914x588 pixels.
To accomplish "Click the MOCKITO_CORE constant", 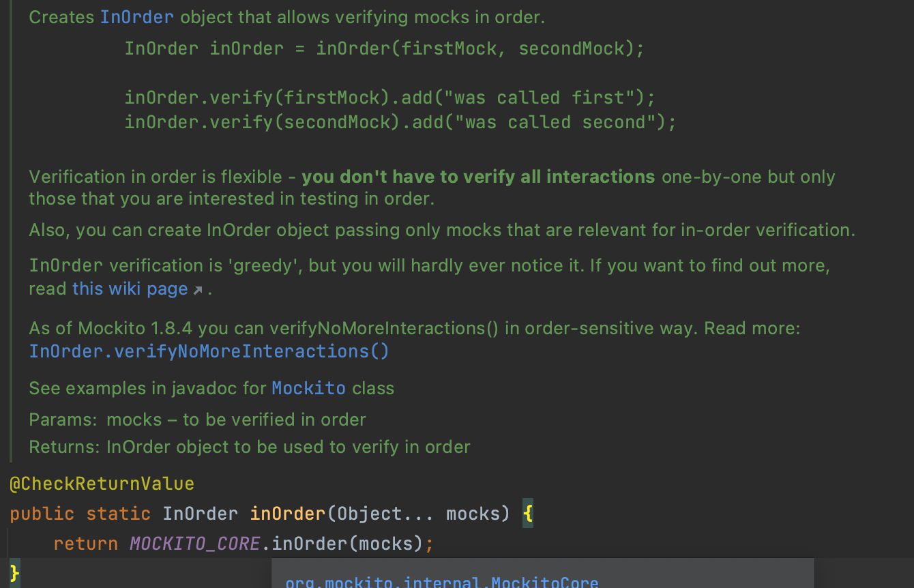I will 195,544.
